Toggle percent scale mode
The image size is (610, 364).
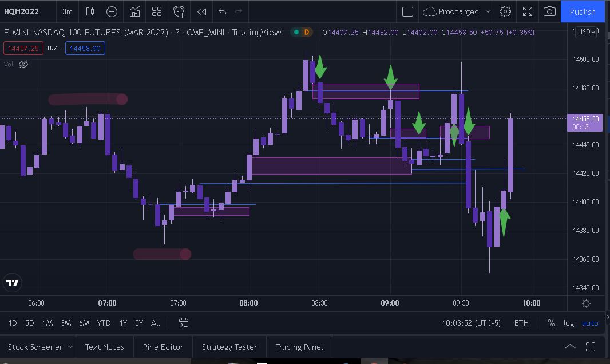[551, 323]
